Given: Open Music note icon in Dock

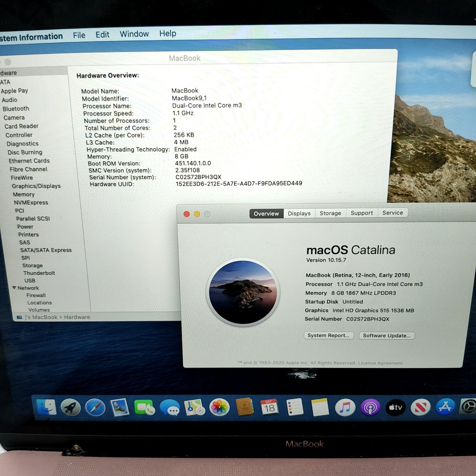Looking at the screenshot, I should pos(345,407).
